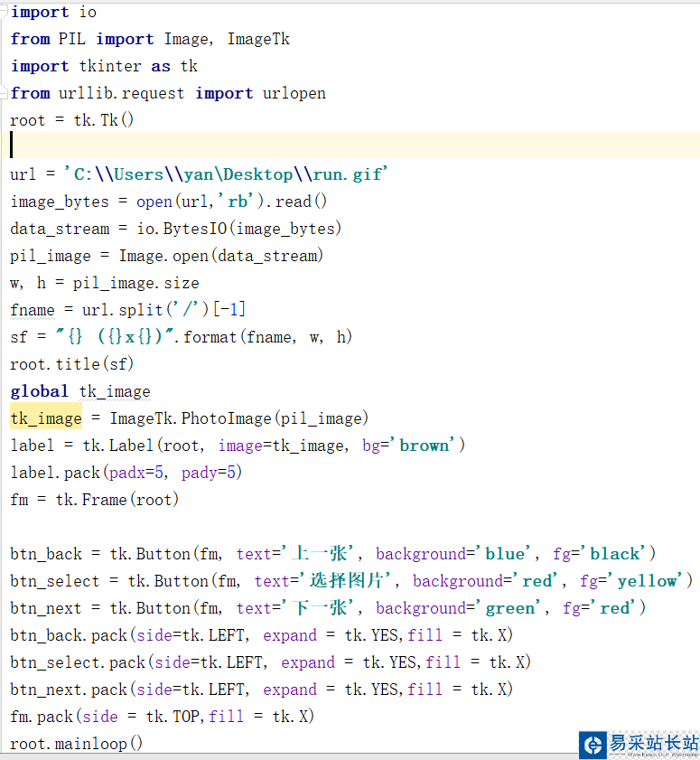Click the 'ImageTk' name in the PIL import

pyautogui.click(x=258, y=39)
